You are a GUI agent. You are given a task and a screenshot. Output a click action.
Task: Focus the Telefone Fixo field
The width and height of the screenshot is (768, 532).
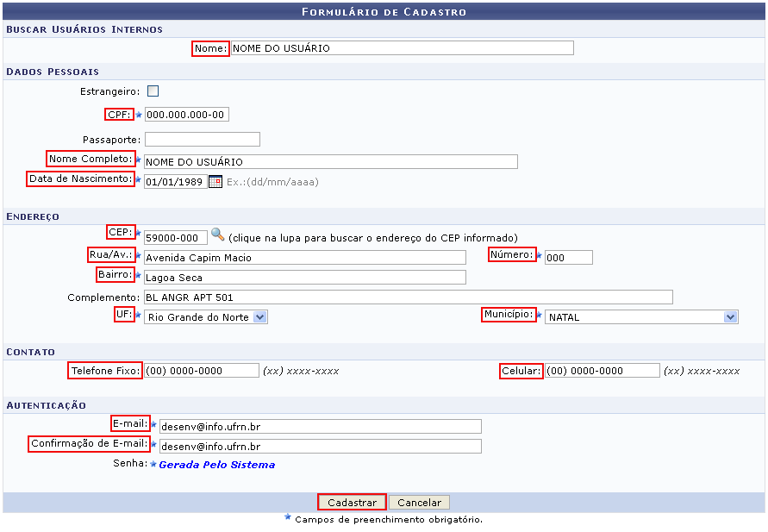tap(201, 370)
